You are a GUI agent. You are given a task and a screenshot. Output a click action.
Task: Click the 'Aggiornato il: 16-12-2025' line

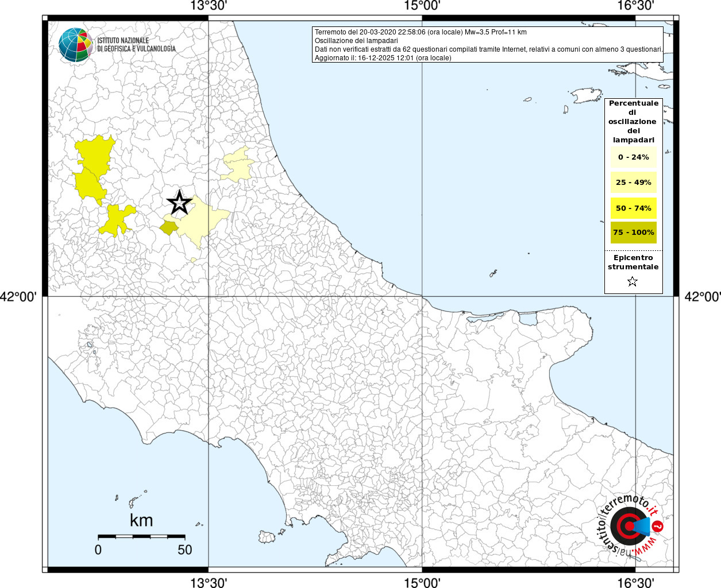(x=383, y=58)
